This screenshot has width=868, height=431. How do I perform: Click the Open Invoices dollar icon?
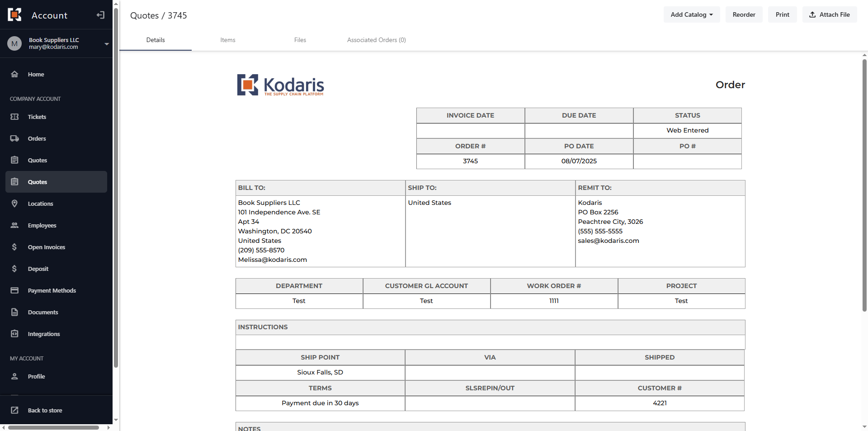14,247
